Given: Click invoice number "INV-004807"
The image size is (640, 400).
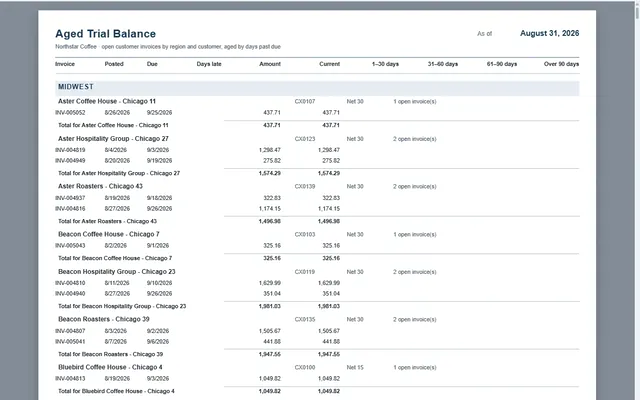Looking at the screenshot, I should 70,331.
